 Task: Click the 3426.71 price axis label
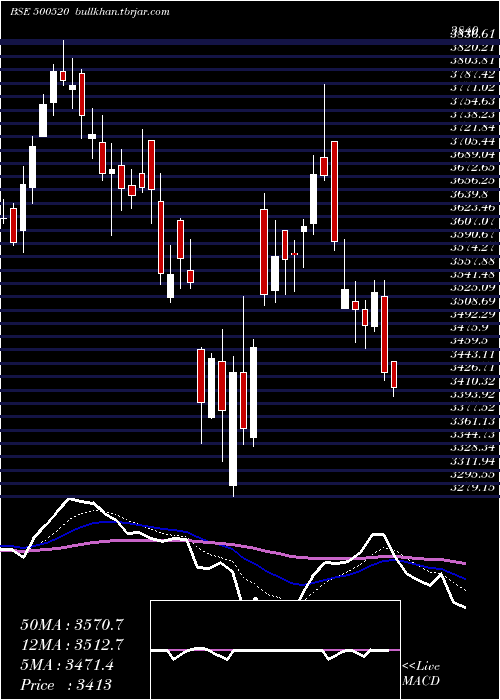(472, 367)
